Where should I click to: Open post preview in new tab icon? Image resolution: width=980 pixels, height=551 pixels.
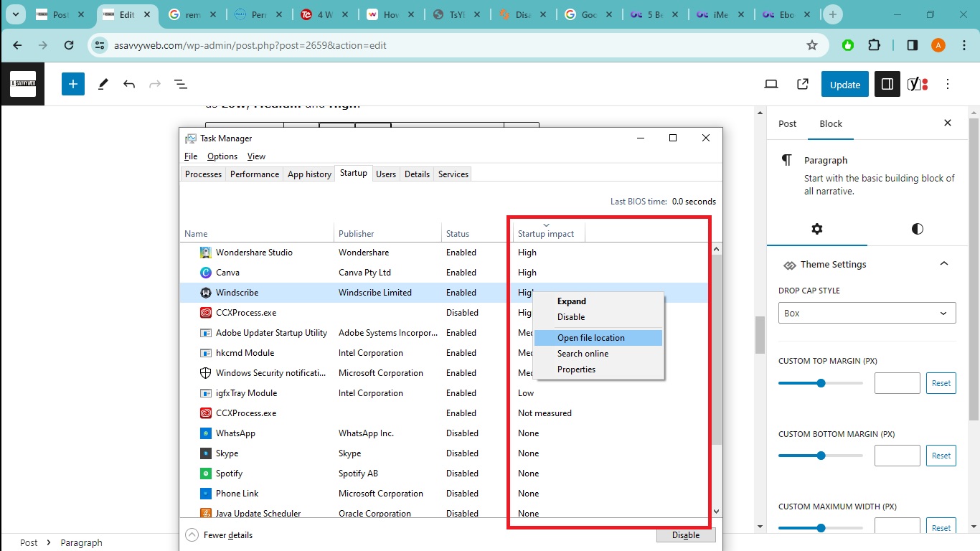(803, 84)
